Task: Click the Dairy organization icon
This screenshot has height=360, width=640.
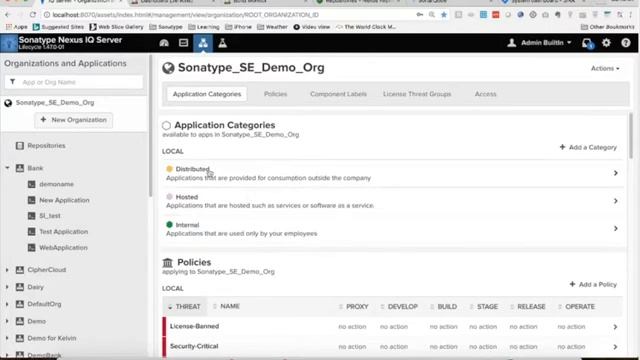Action: pyautogui.click(x=20, y=287)
